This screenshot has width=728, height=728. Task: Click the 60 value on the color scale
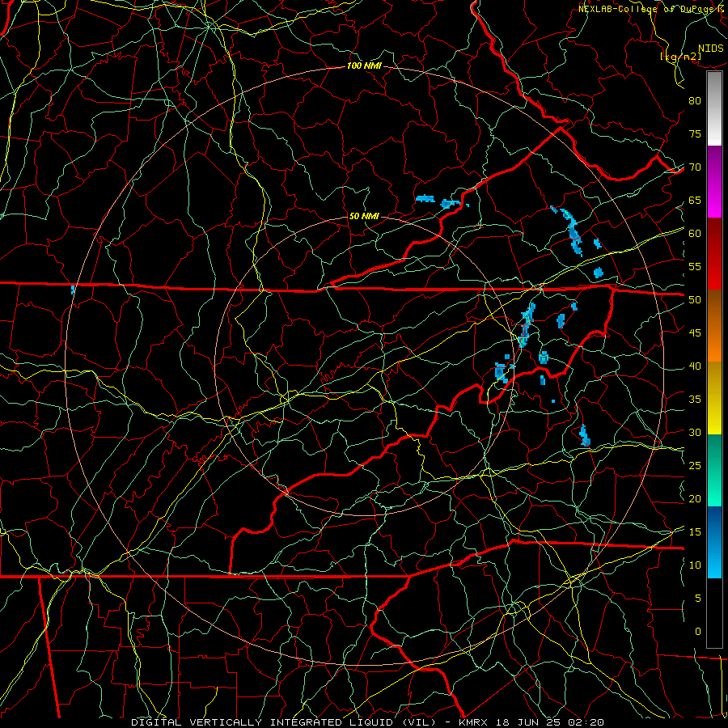[695, 234]
